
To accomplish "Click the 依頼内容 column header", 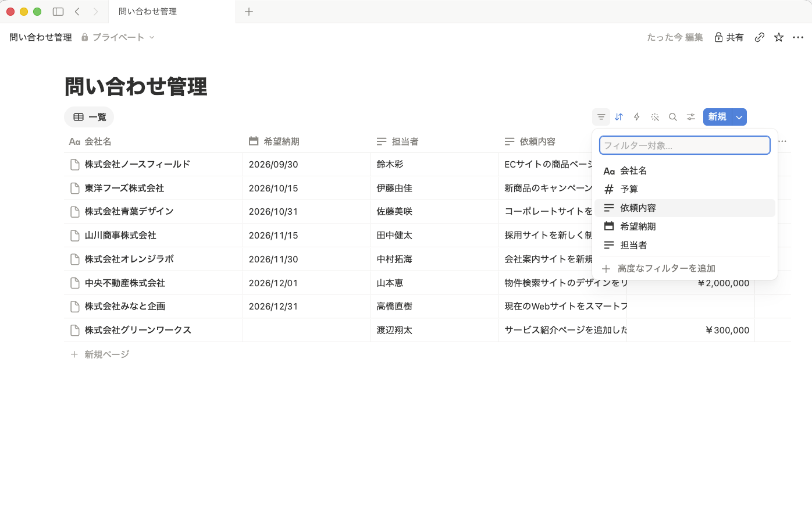I will pyautogui.click(x=545, y=141).
